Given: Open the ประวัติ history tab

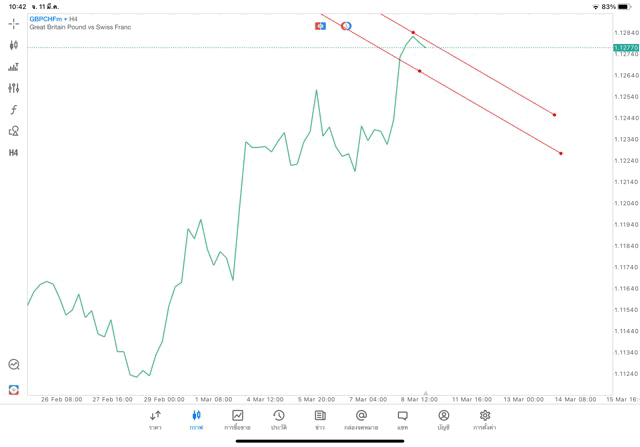Looking at the screenshot, I should click(279, 419).
